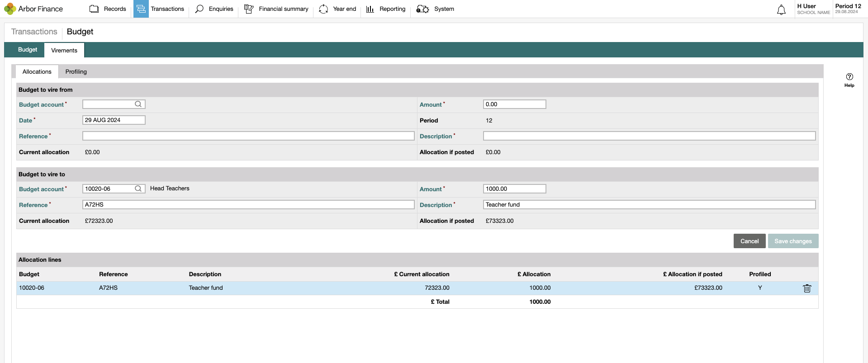This screenshot has height=363, width=868.
Task: Open notifications bell icon
Action: tap(781, 9)
